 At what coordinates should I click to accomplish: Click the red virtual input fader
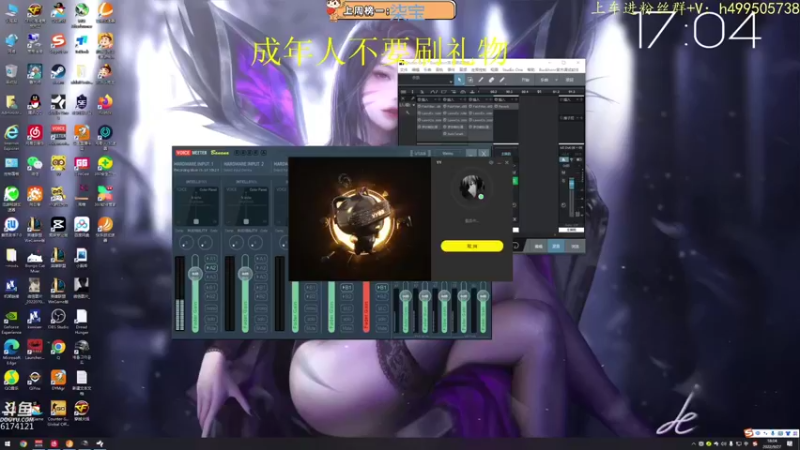366,307
